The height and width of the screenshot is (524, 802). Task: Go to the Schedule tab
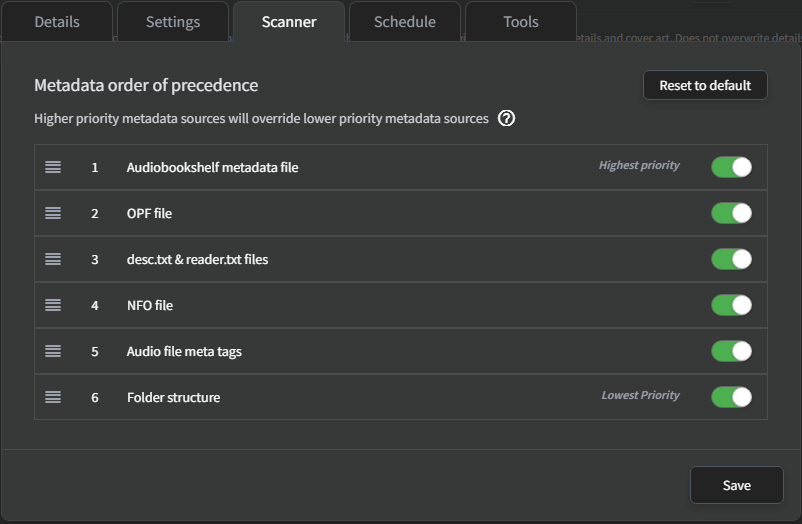tap(405, 22)
